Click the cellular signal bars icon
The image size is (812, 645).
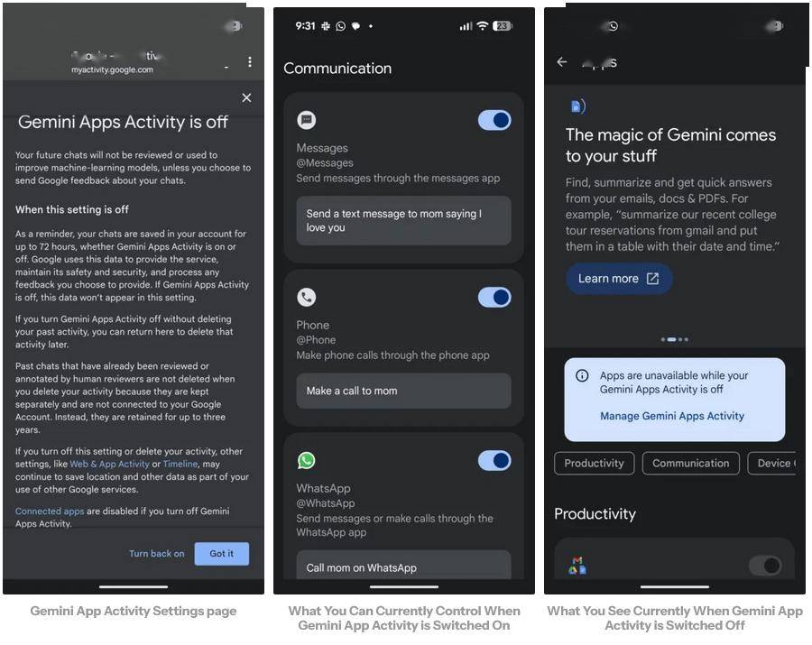[466, 26]
